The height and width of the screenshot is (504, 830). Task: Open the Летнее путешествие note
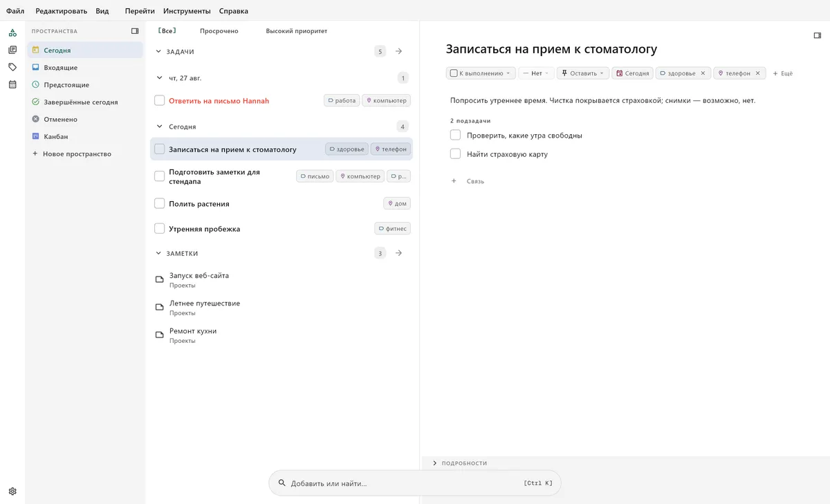[282, 308]
